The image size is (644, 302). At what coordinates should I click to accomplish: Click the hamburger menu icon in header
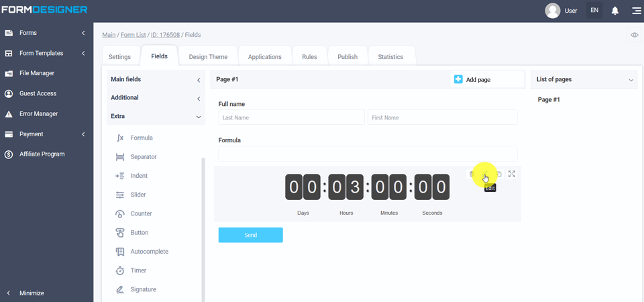tap(635, 11)
